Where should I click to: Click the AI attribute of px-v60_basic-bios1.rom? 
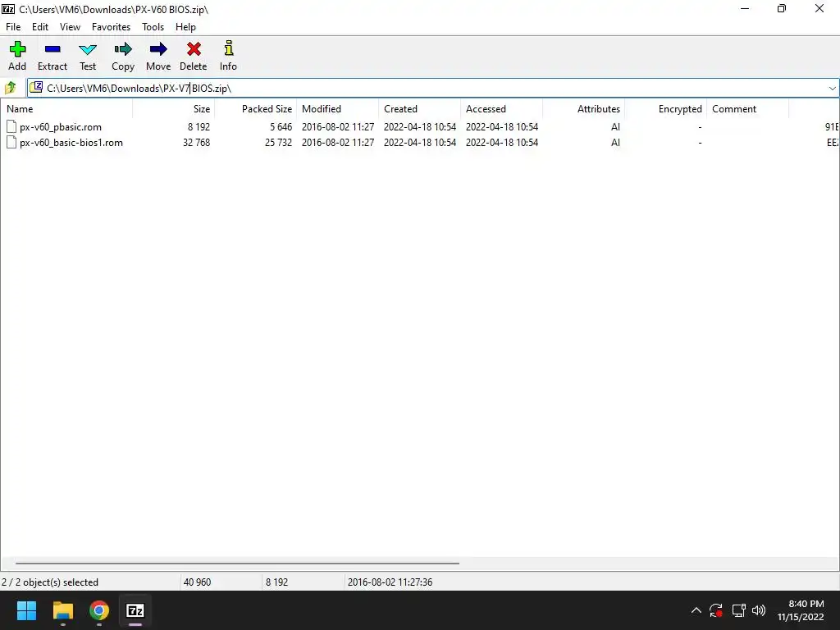pyautogui.click(x=615, y=143)
